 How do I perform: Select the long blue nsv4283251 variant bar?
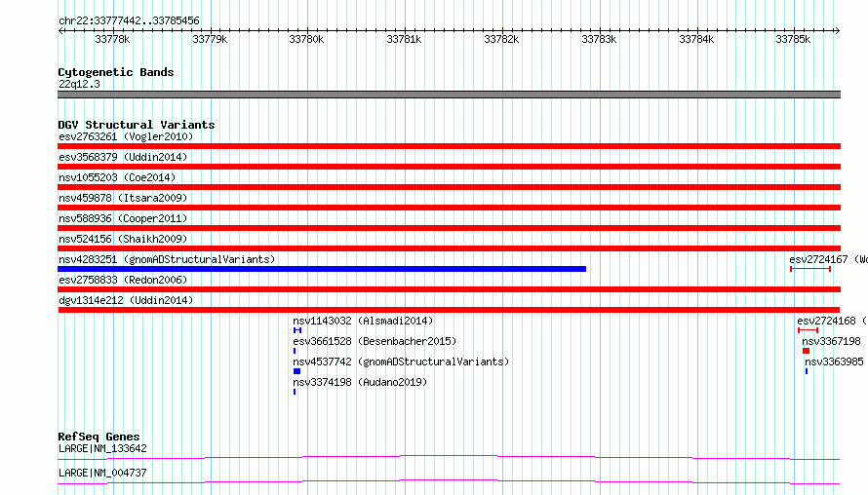click(322, 269)
